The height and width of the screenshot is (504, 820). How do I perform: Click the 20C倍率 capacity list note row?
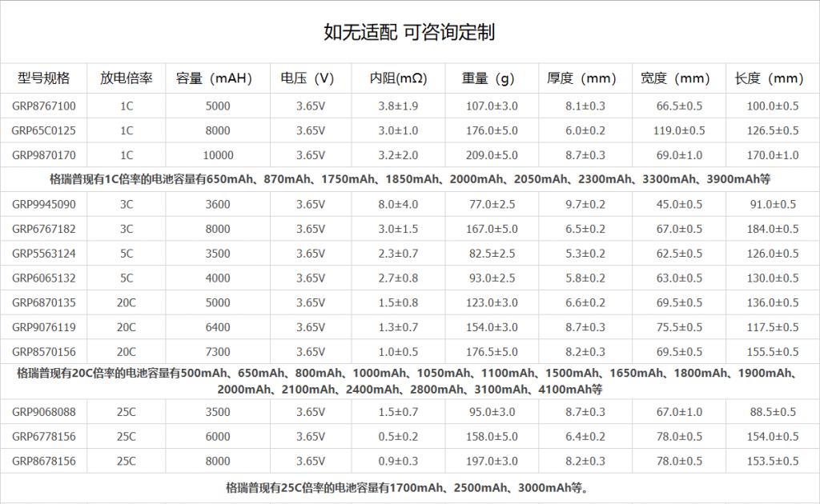(x=409, y=381)
